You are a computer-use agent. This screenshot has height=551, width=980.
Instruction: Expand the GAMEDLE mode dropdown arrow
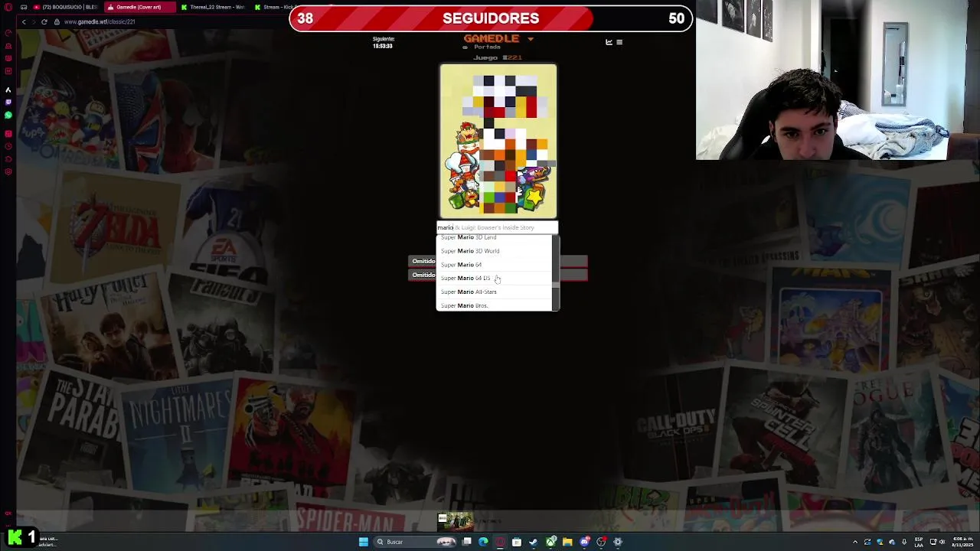(530, 39)
